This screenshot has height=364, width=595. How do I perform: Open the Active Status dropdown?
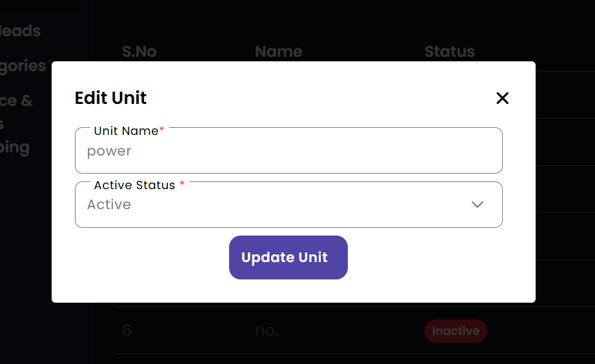[288, 205]
